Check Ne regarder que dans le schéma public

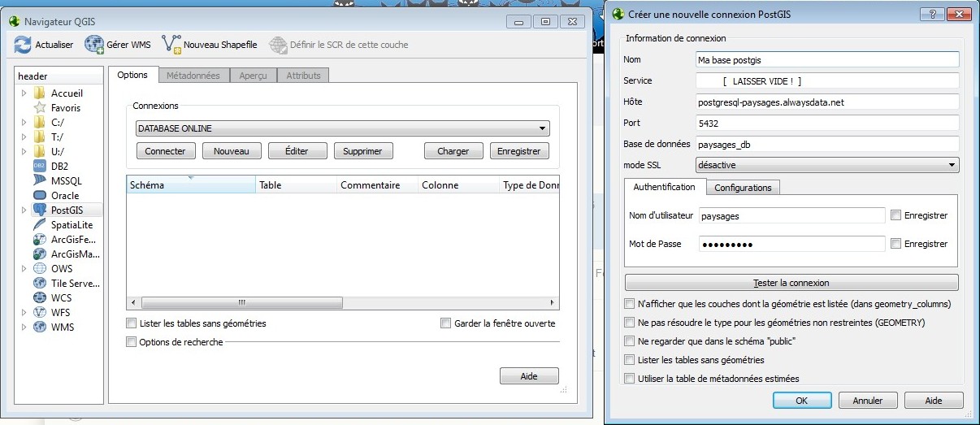tap(629, 341)
